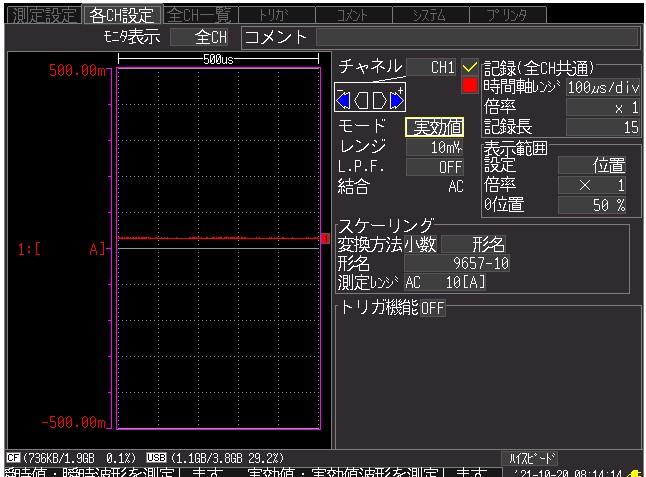Change scaling conversion method 形名
The image size is (646, 477).
pos(473,245)
